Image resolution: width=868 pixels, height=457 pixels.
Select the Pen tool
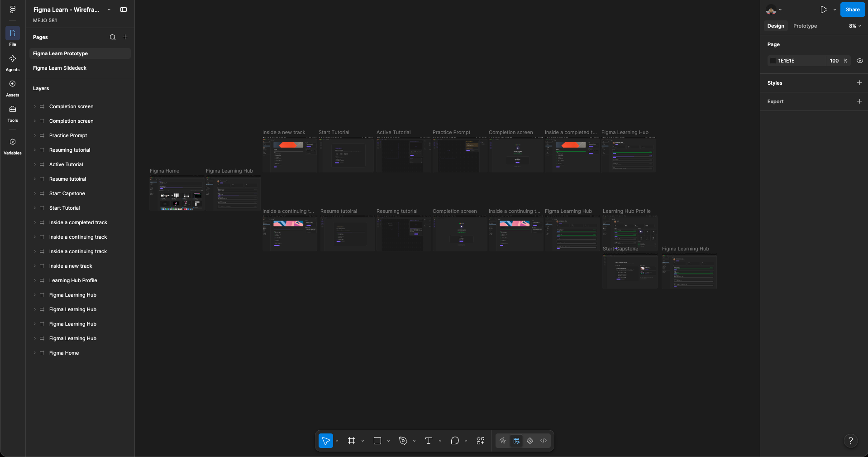click(x=403, y=441)
